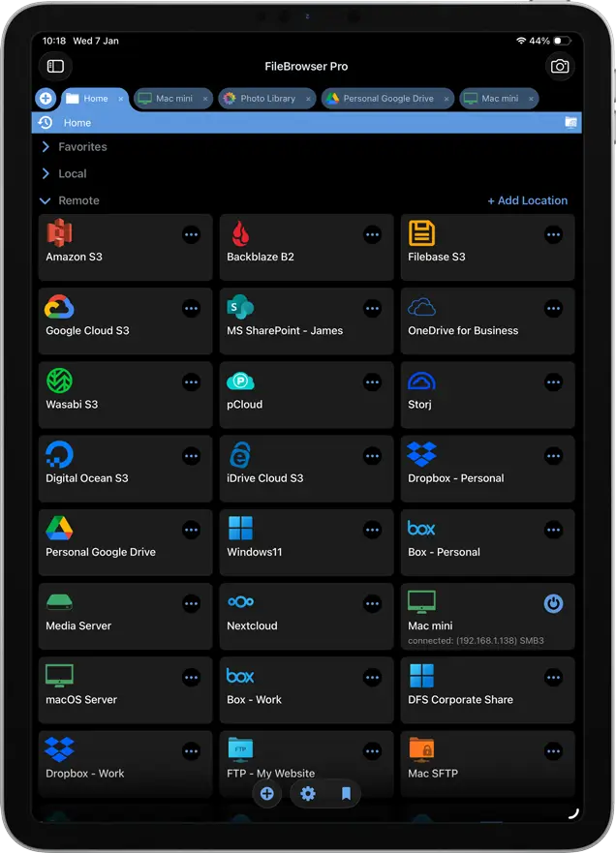Open Nextcloud icon

point(240,601)
